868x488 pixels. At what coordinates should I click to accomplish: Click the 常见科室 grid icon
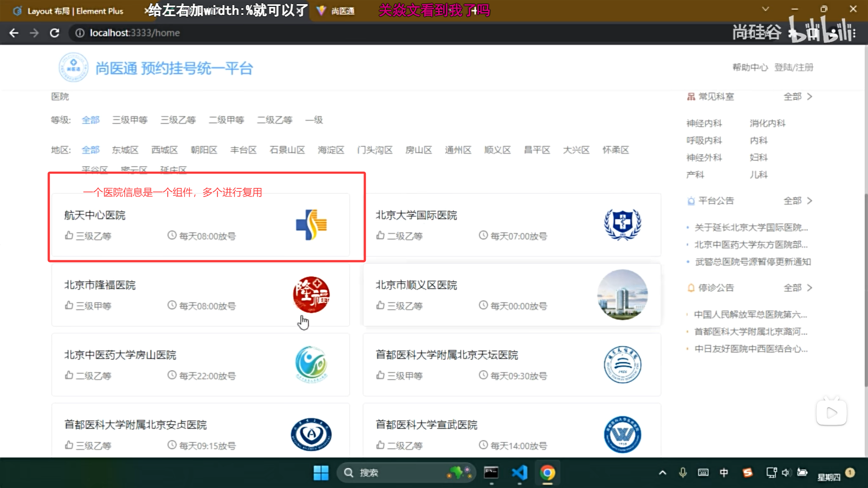pyautogui.click(x=691, y=96)
